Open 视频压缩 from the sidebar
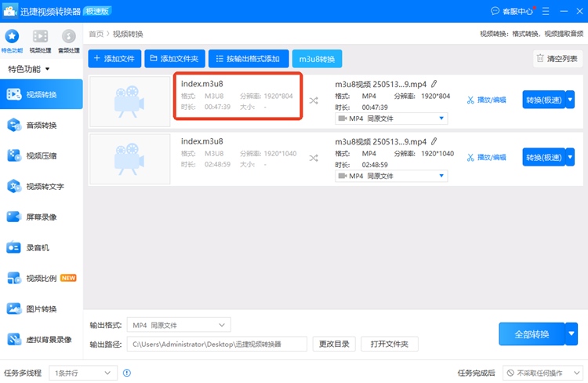Viewport: 588px width, 383px height. point(42,155)
